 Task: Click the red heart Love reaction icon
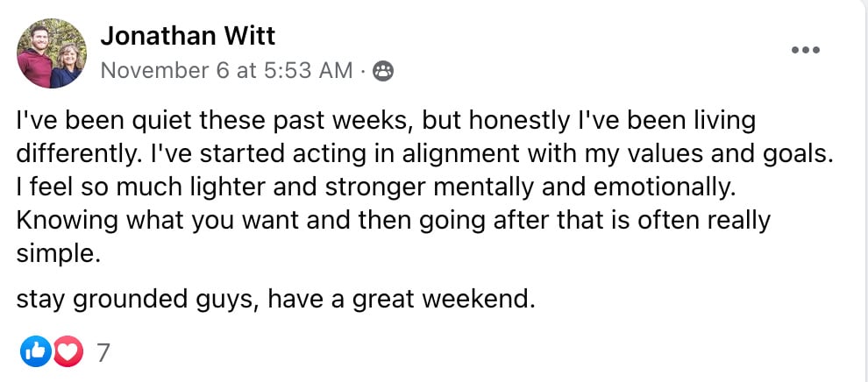(68, 351)
